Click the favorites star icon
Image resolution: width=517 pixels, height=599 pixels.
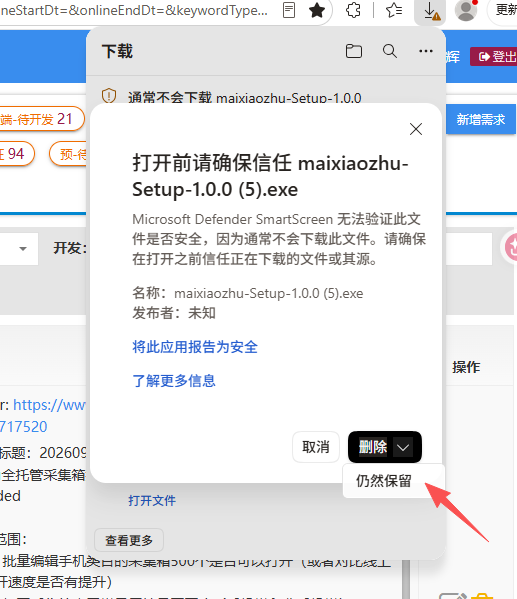317,10
